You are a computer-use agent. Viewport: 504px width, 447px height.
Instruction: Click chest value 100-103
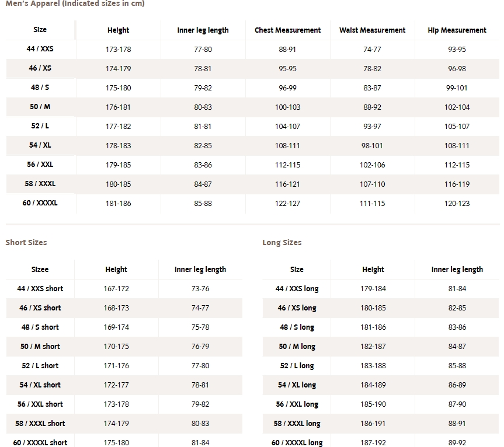pos(288,107)
